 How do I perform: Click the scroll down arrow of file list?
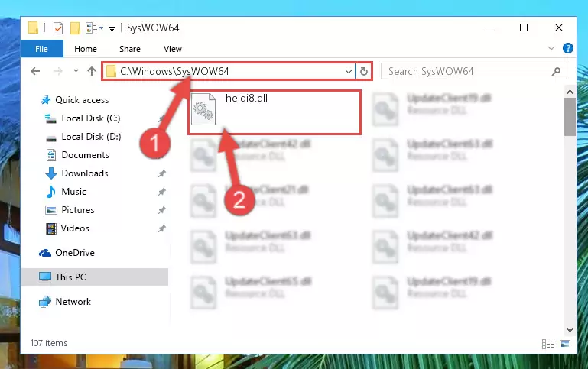click(x=570, y=330)
